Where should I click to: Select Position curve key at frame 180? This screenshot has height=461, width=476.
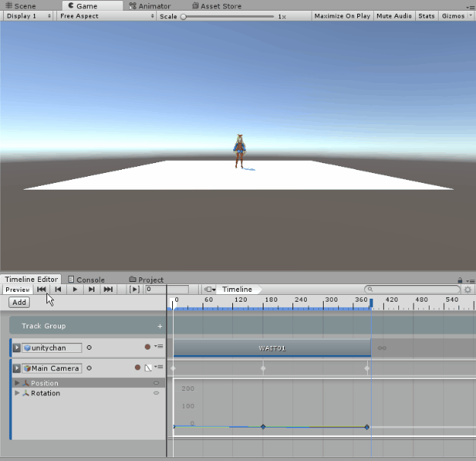tap(264, 427)
